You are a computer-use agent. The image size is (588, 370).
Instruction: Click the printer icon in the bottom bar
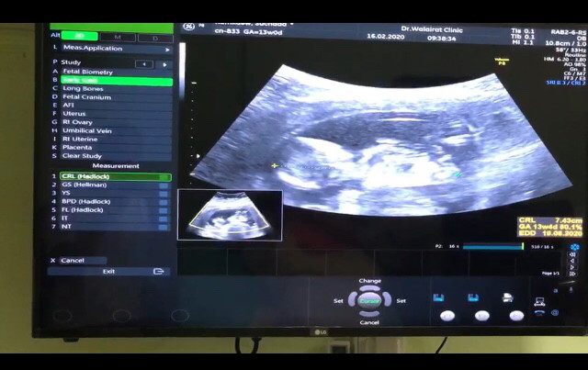pyautogui.click(x=507, y=298)
